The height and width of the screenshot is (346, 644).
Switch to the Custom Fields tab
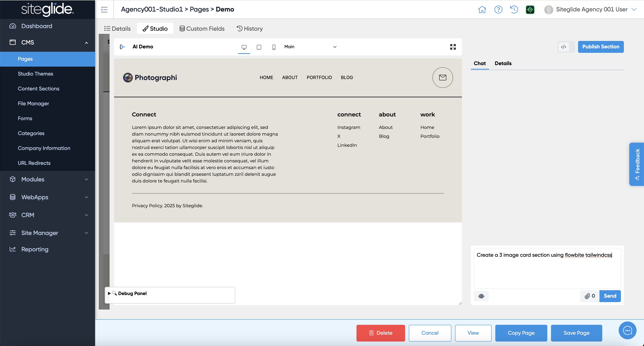click(202, 28)
